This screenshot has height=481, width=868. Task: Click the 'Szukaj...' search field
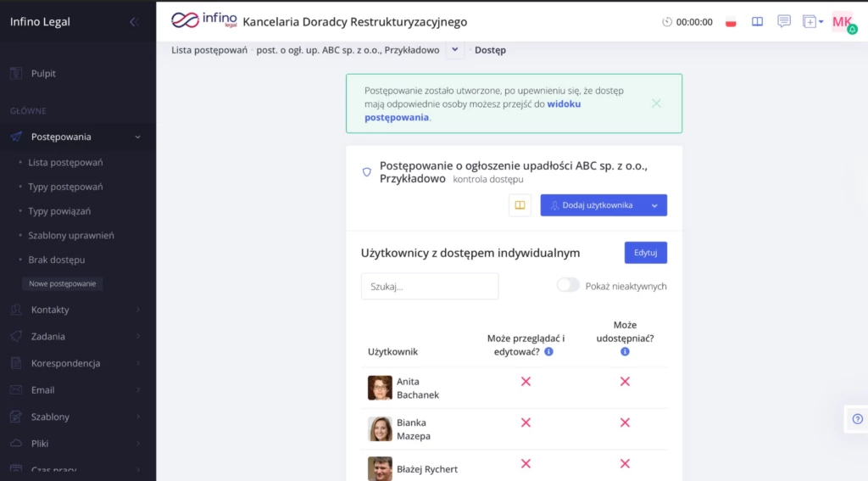tap(430, 287)
